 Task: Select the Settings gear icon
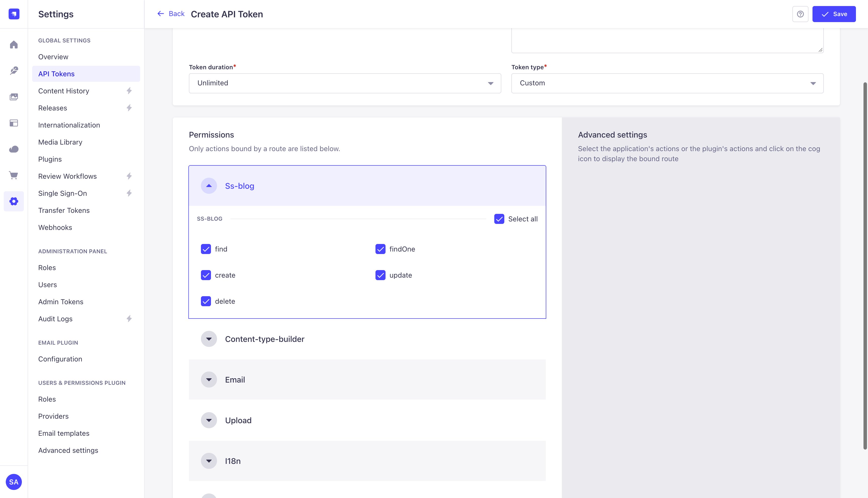[x=14, y=201]
